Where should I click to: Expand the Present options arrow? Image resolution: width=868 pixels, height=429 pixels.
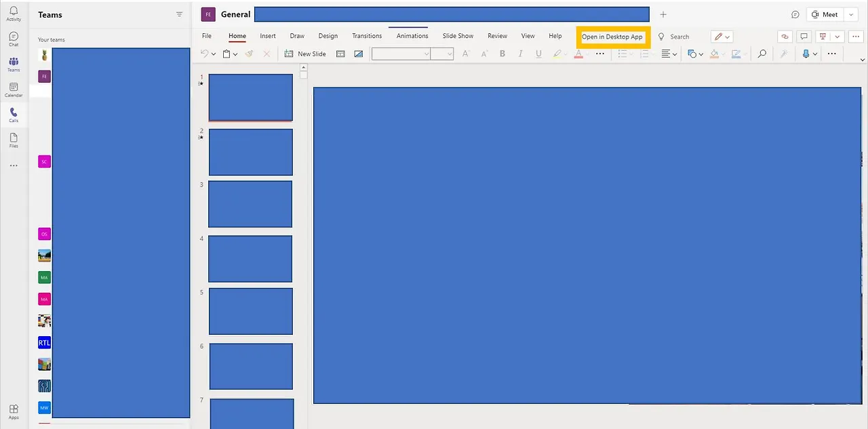(x=837, y=37)
